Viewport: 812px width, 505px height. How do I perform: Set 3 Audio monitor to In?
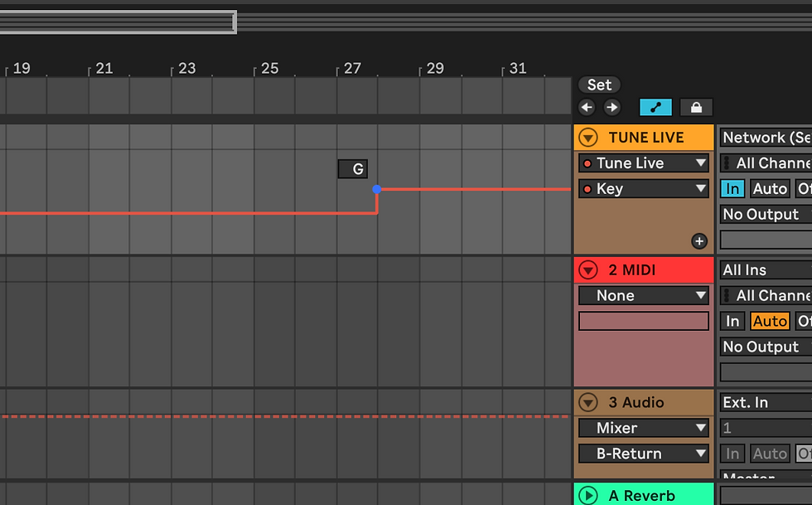732,454
